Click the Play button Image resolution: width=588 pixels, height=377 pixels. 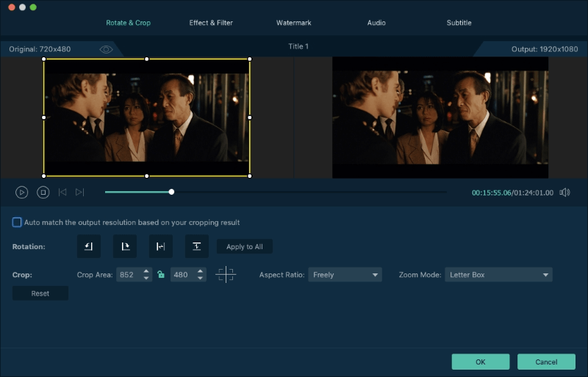pyautogui.click(x=22, y=193)
